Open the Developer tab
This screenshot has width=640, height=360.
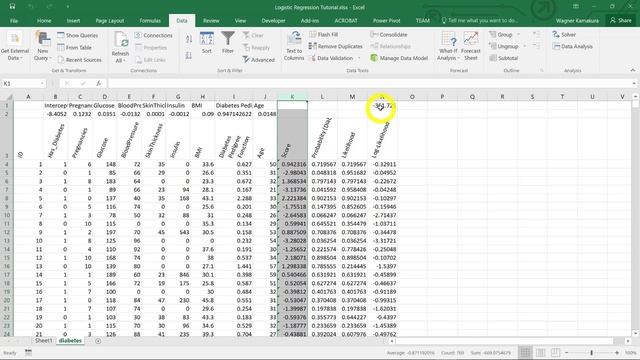[273, 20]
